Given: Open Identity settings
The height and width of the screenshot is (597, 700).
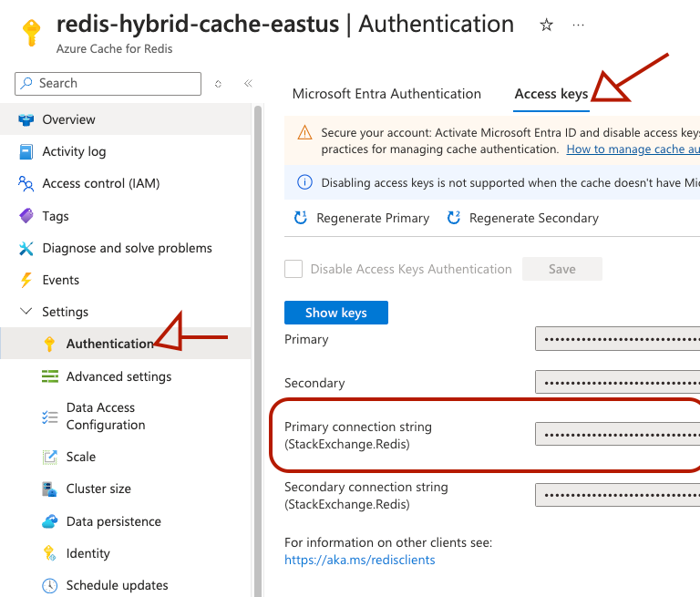Looking at the screenshot, I should 126,553.
